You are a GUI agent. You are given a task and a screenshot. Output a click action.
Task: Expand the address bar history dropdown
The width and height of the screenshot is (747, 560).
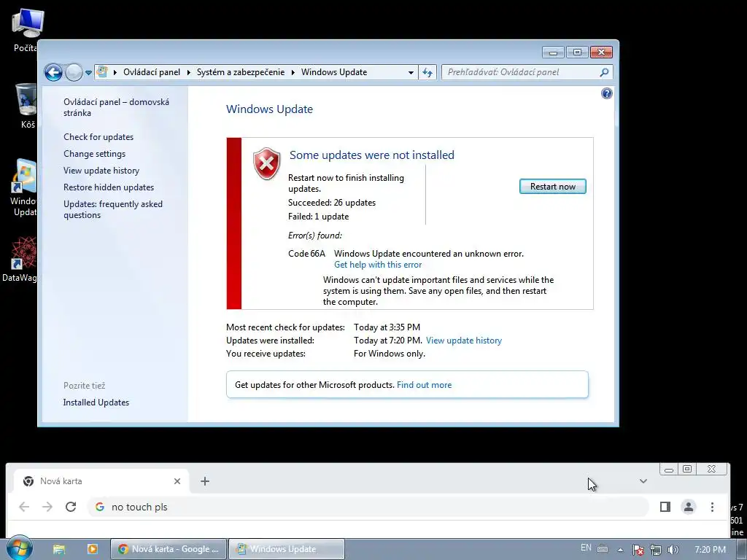pos(411,72)
